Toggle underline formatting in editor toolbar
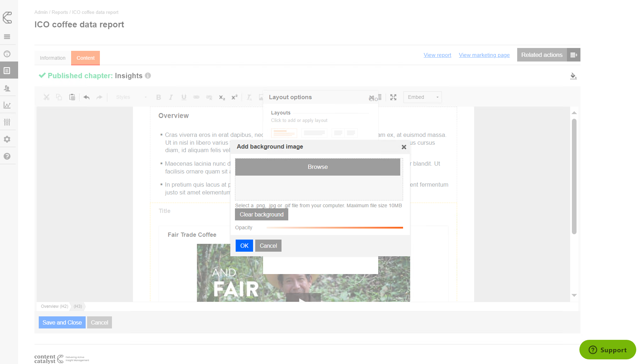This screenshot has height=364, width=643. click(x=184, y=97)
